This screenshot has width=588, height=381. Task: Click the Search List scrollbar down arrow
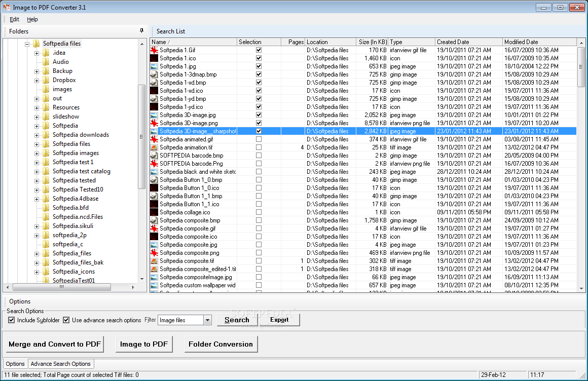[x=581, y=289]
